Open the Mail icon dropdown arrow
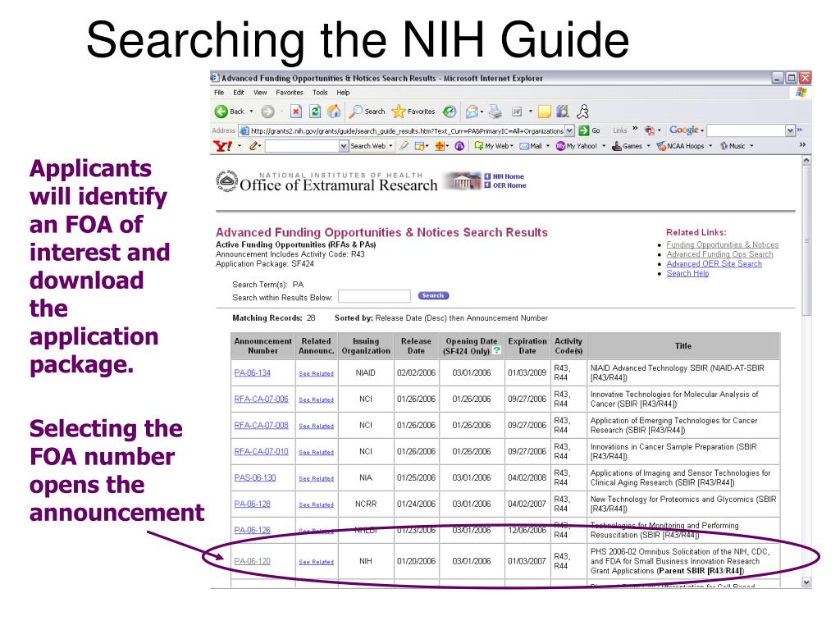The height and width of the screenshot is (630, 840). pyautogui.click(x=482, y=112)
